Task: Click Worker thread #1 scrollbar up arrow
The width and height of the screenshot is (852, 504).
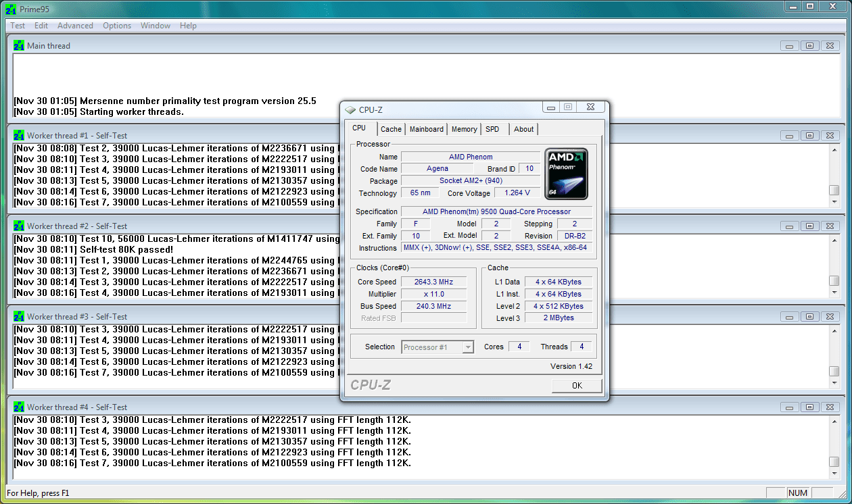Action: (834, 149)
